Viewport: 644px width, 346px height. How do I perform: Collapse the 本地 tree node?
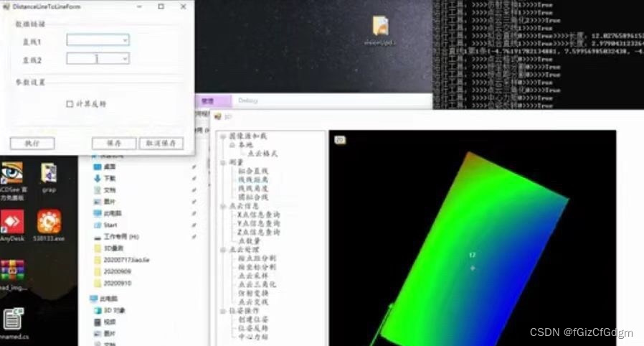[232, 145]
